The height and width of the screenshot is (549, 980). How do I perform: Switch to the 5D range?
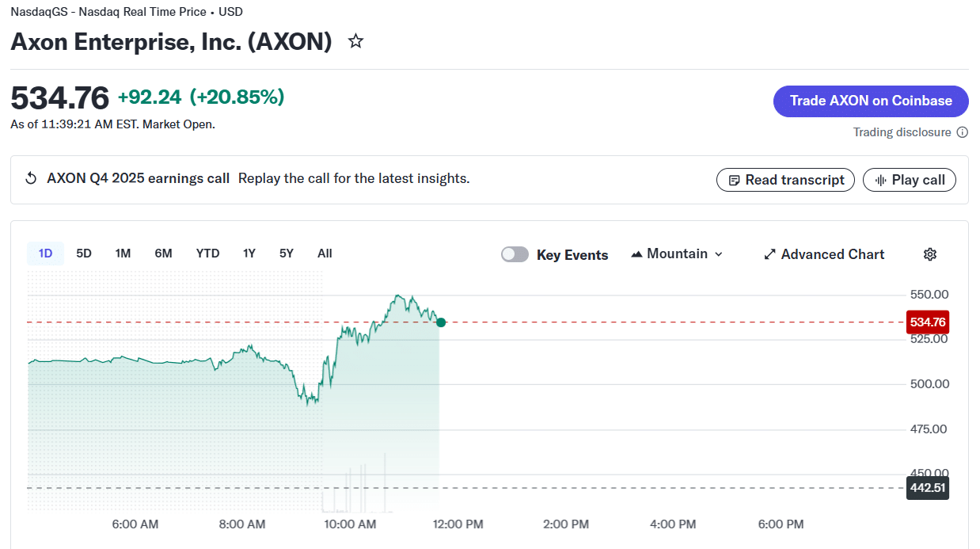pos(84,254)
